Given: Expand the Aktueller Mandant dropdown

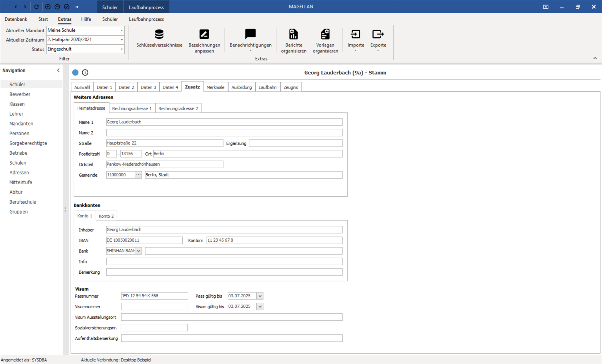Looking at the screenshot, I should [121, 30].
